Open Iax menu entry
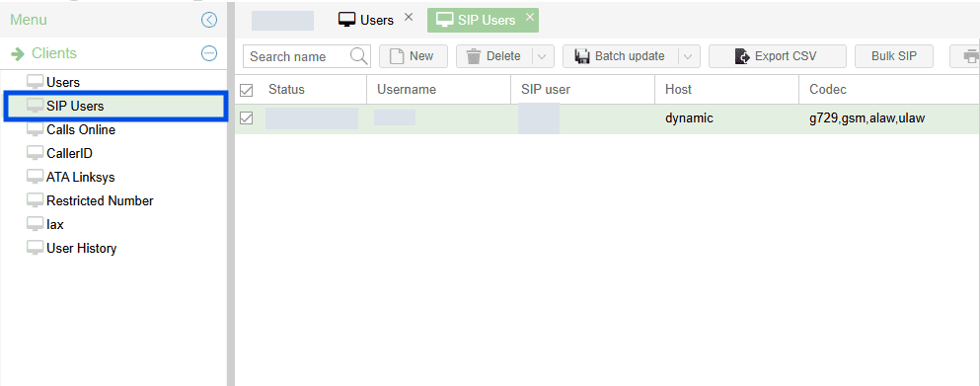Viewport: 980px width, 386px height. coord(55,225)
